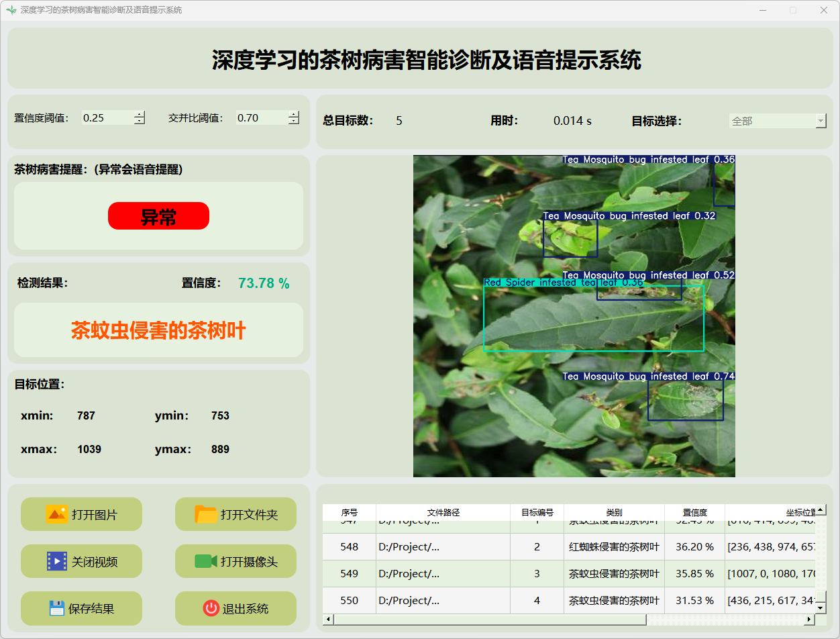Click the camera icon on 打开摄像头 button
This screenshot has width=840, height=639.
pos(206,561)
